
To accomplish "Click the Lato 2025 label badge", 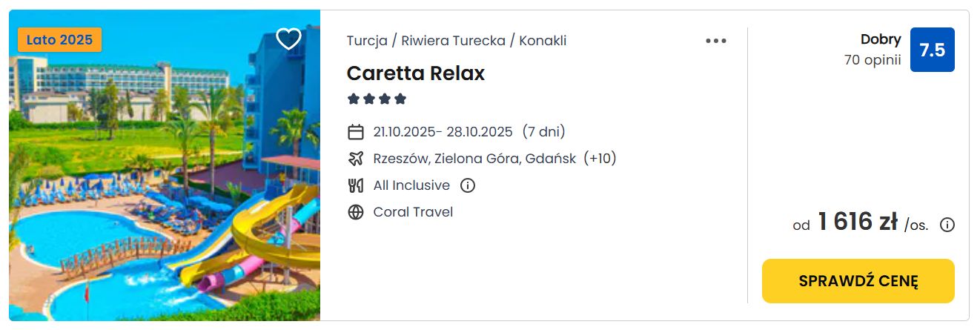I will click(59, 39).
